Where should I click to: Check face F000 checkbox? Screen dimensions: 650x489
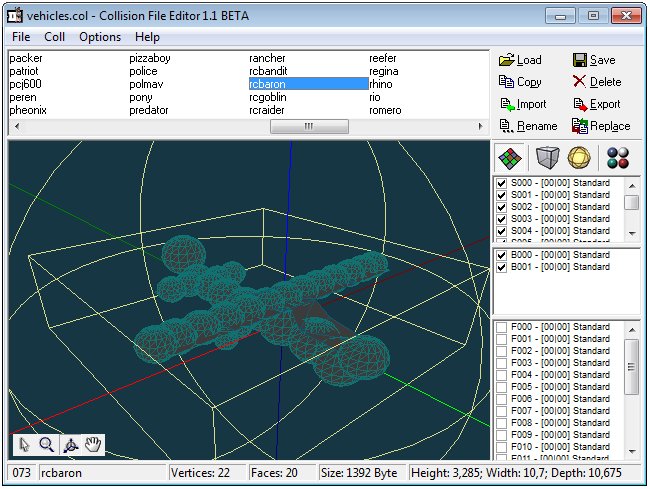502,327
